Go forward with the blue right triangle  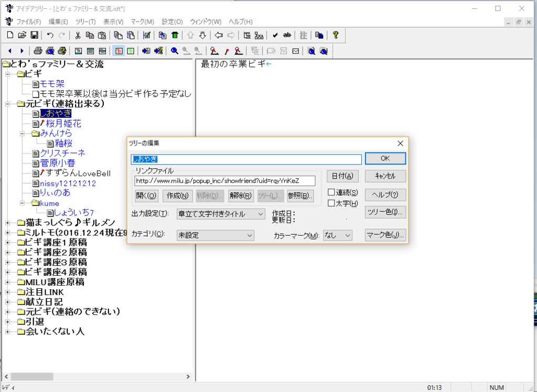click(22, 51)
